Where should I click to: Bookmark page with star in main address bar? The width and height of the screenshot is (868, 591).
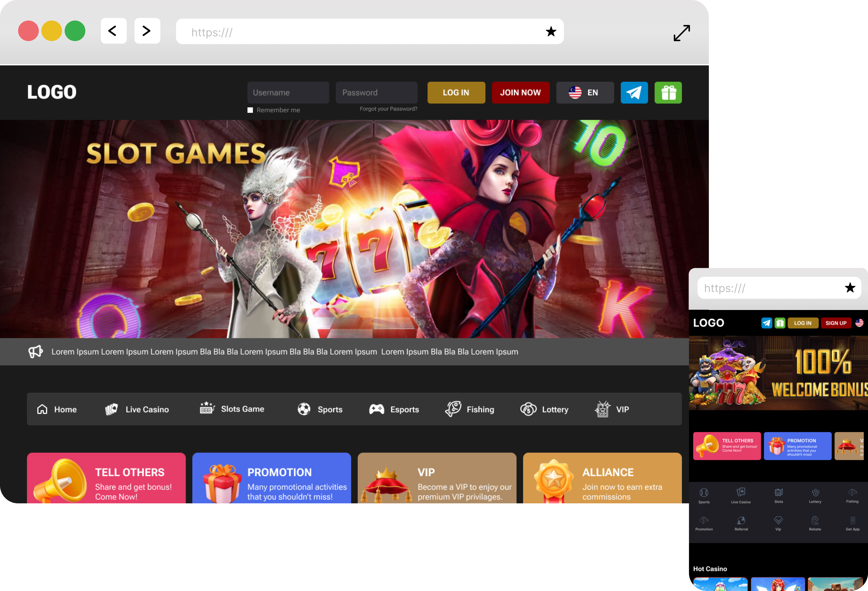pos(551,32)
